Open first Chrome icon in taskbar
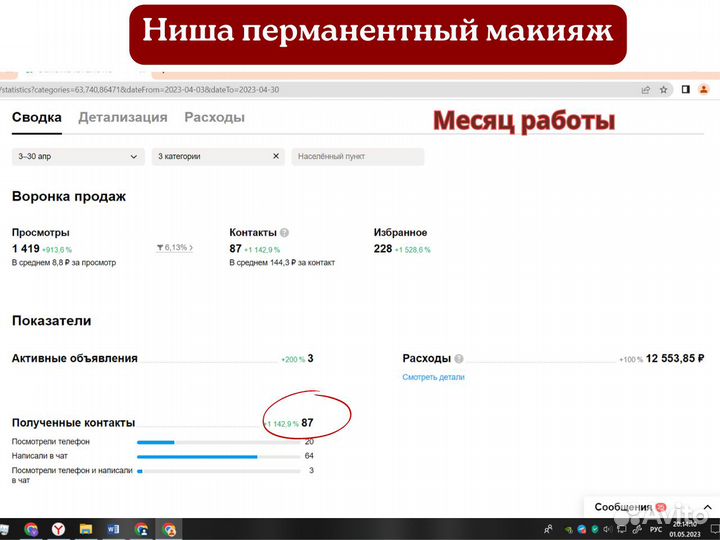Screen dimensions: 720x540 [31, 529]
